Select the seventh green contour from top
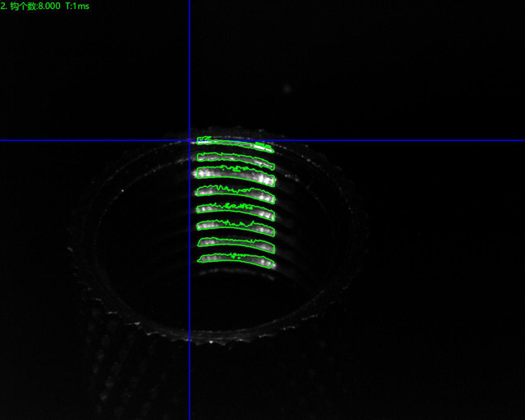Viewport: 525px width, 420px height. coord(235,244)
